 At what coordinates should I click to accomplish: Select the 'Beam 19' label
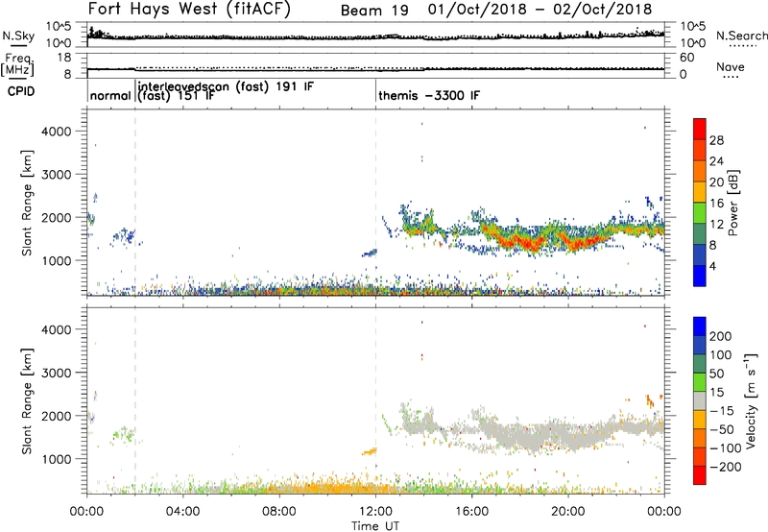374,11
